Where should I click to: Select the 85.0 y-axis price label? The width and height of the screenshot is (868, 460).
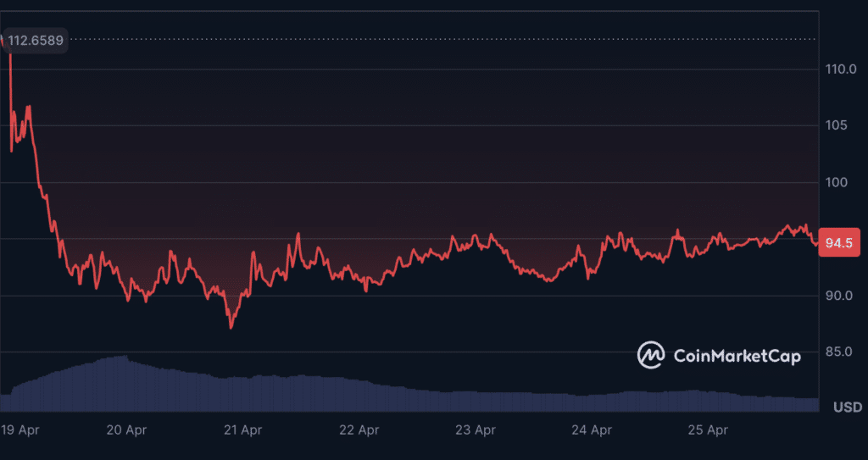tap(839, 352)
